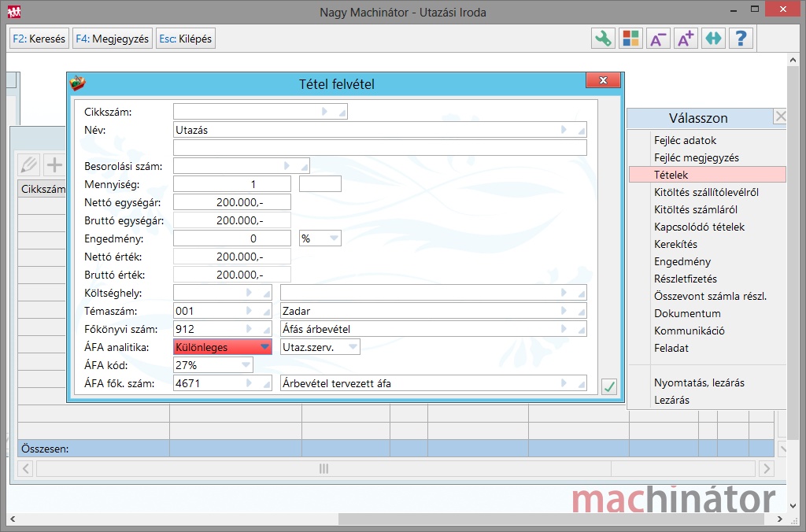
Task: Open ÁFA kód 27% dropdown
Action: (x=246, y=365)
